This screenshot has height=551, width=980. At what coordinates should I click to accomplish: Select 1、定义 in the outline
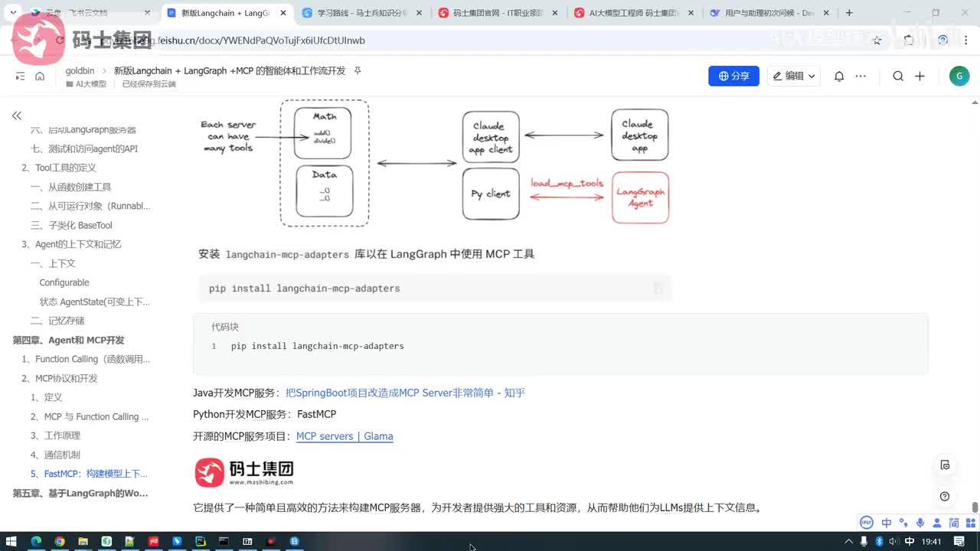tap(47, 397)
